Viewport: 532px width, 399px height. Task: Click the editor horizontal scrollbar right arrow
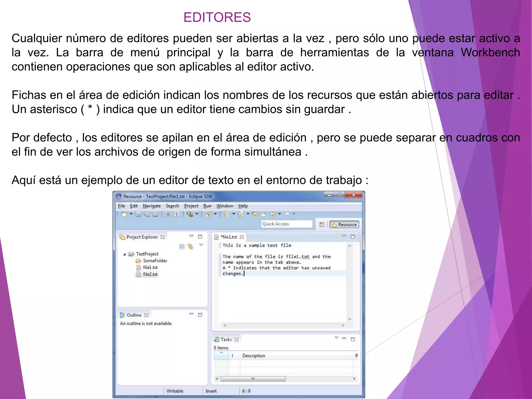click(x=343, y=325)
